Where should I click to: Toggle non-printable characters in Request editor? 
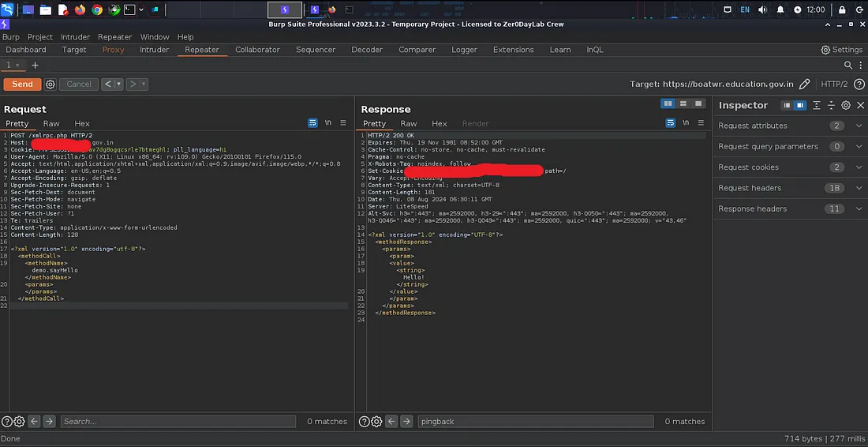[327, 123]
